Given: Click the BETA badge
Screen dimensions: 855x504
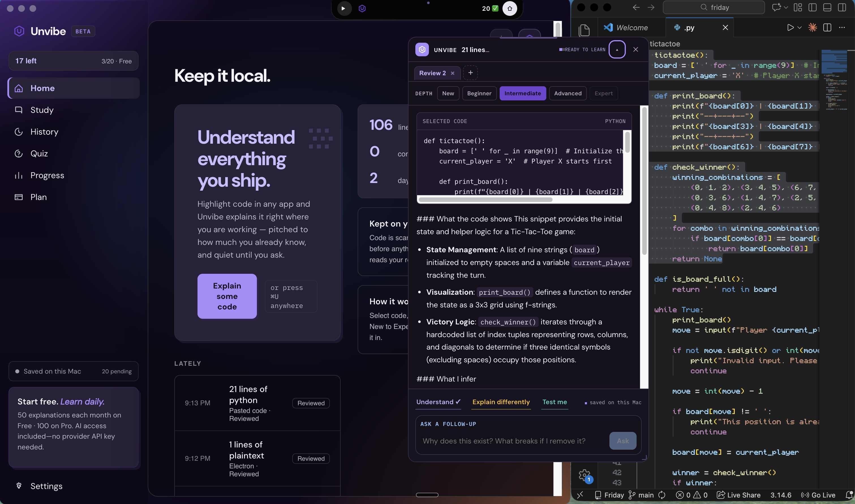Looking at the screenshot, I should click(x=83, y=31).
